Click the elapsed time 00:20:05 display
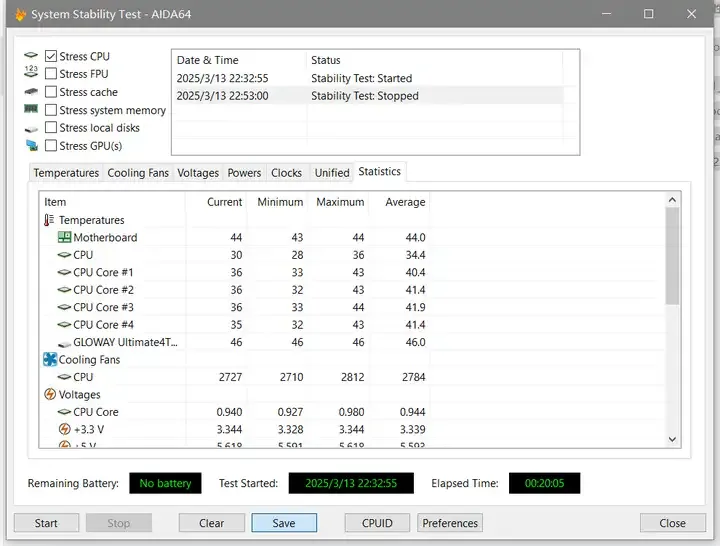This screenshot has height=546, width=720. [x=545, y=483]
